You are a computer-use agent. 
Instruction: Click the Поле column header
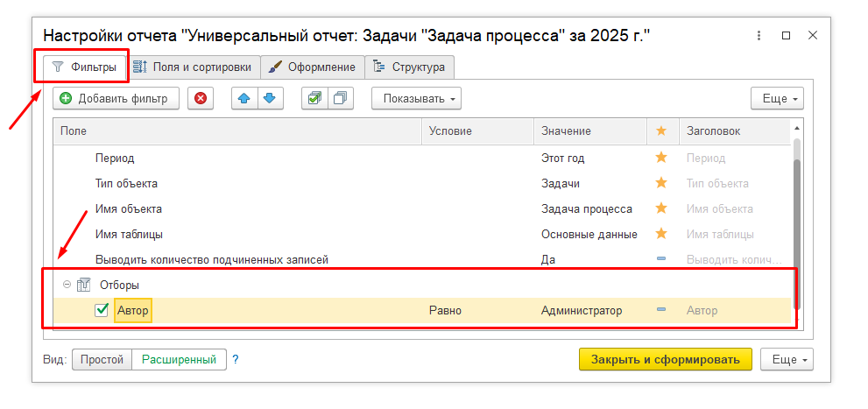pyautogui.click(x=237, y=131)
